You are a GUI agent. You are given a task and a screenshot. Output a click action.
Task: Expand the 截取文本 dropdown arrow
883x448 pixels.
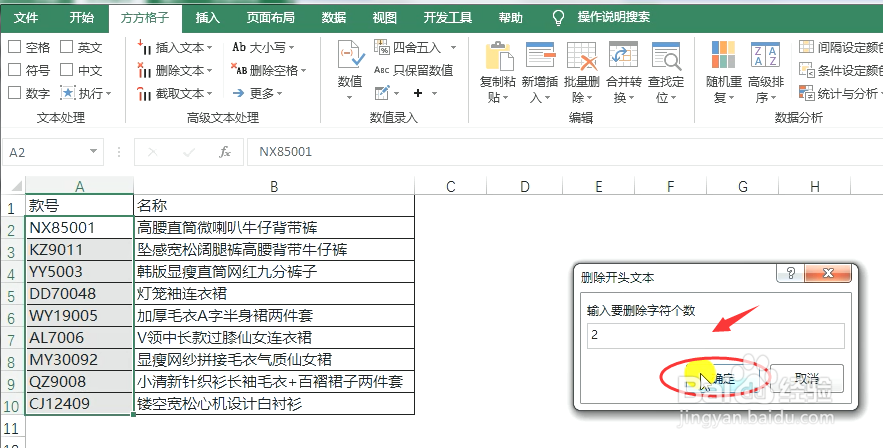[210, 95]
